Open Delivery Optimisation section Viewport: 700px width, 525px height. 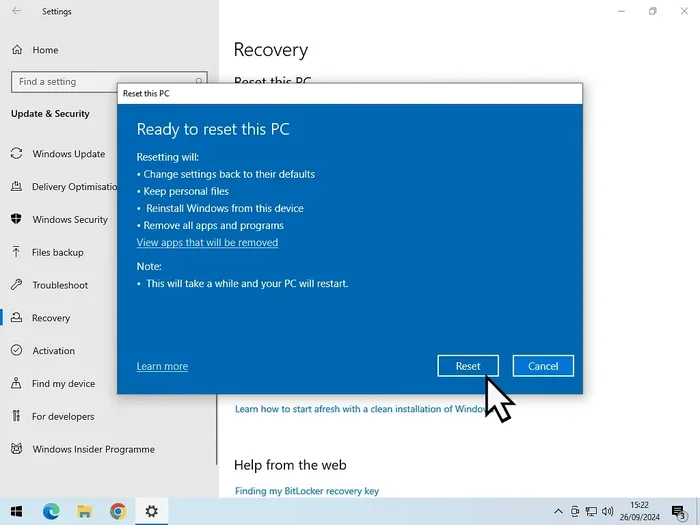pos(75,187)
